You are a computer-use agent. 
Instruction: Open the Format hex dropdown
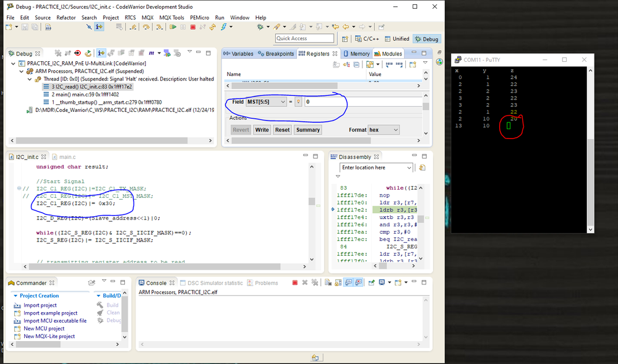tap(395, 130)
